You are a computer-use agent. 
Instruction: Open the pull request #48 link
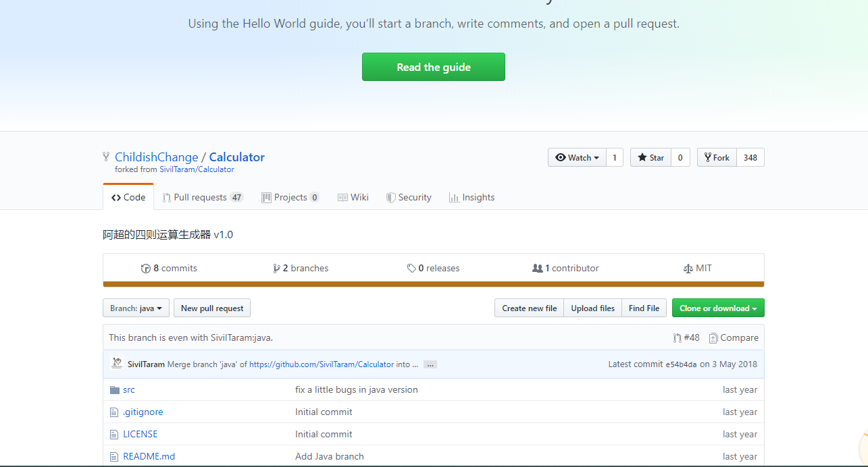[686, 337]
